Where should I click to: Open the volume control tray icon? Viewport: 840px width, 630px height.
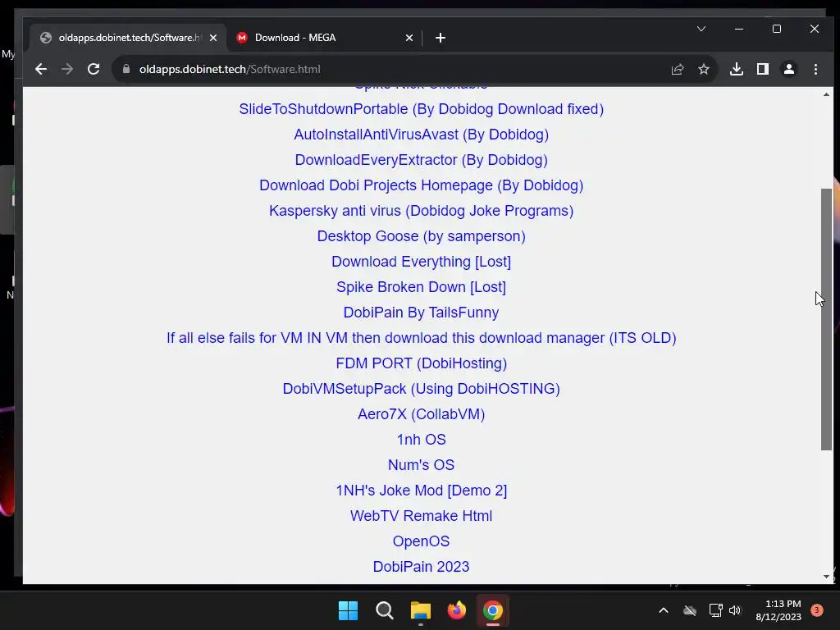tap(735, 610)
